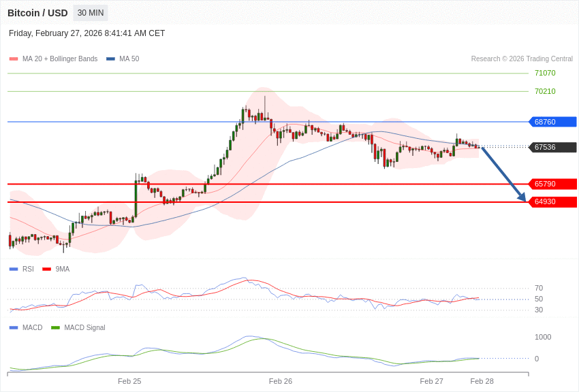
Task: Toggle the red 9MA legend entry
Action: point(56,269)
